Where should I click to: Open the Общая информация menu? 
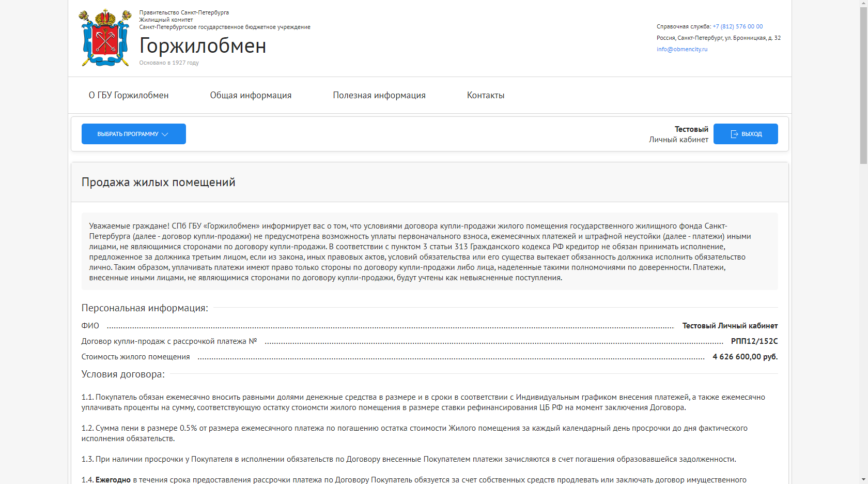click(251, 95)
